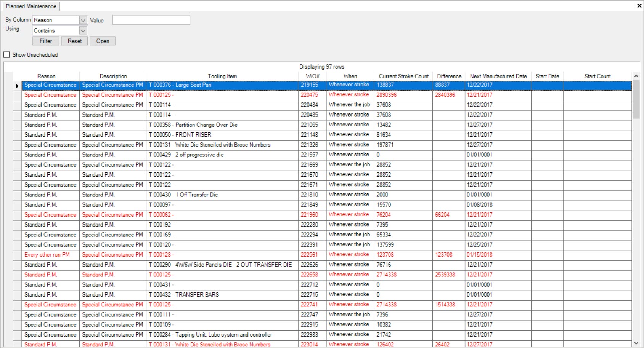This screenshot has height=348, width=644.
Task: Sort by the W/O# column header
Action: point(313,76)
